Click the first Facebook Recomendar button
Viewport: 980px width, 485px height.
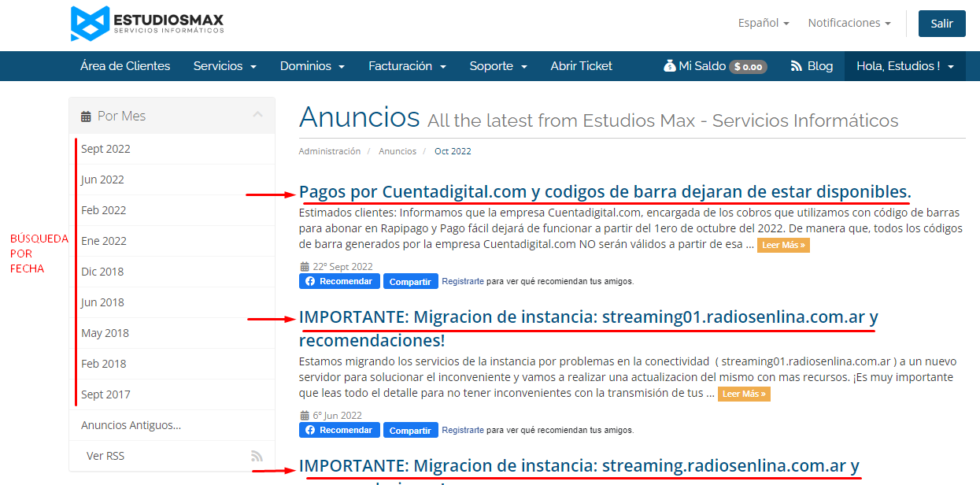[339, 281]
